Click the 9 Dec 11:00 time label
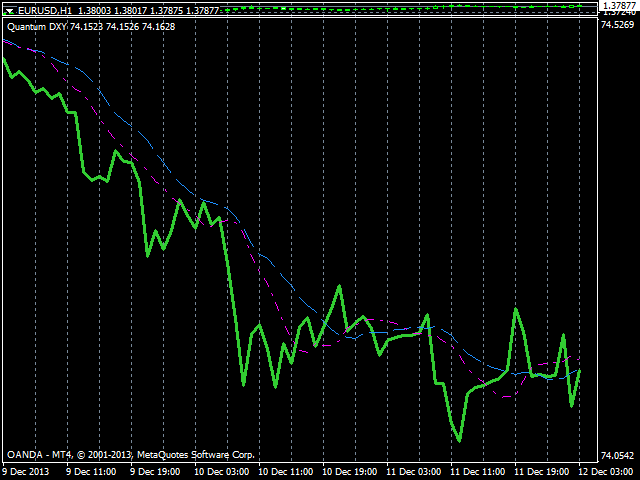 91,470
